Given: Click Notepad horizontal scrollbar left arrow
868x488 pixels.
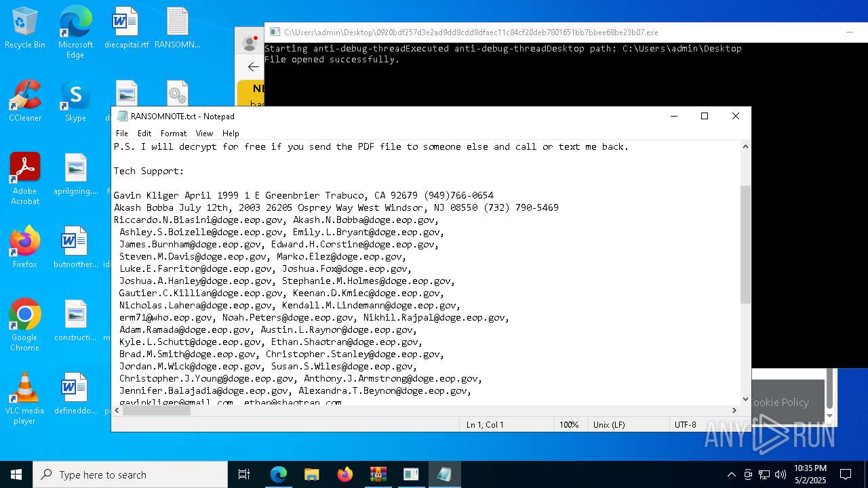Looking at the screenshot, I should click(117, 410).
